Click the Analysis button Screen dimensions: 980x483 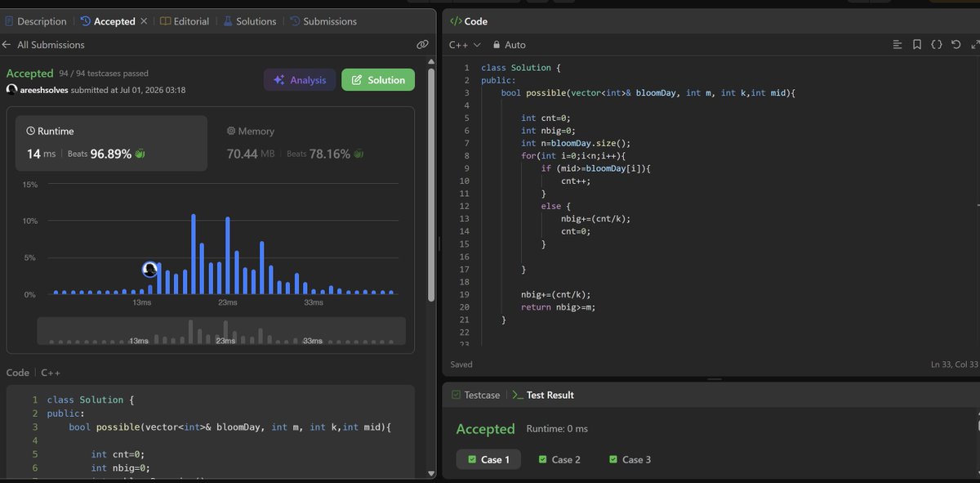tap(300, 80)
